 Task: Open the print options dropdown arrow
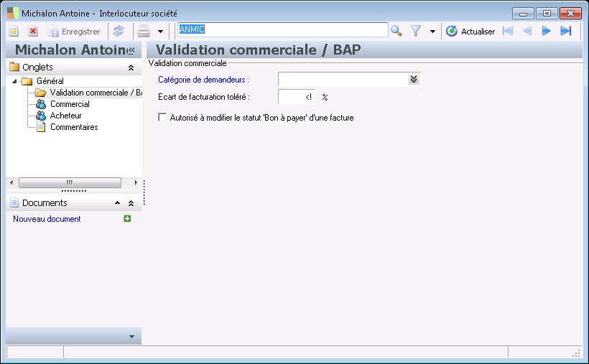coord(160,32)
